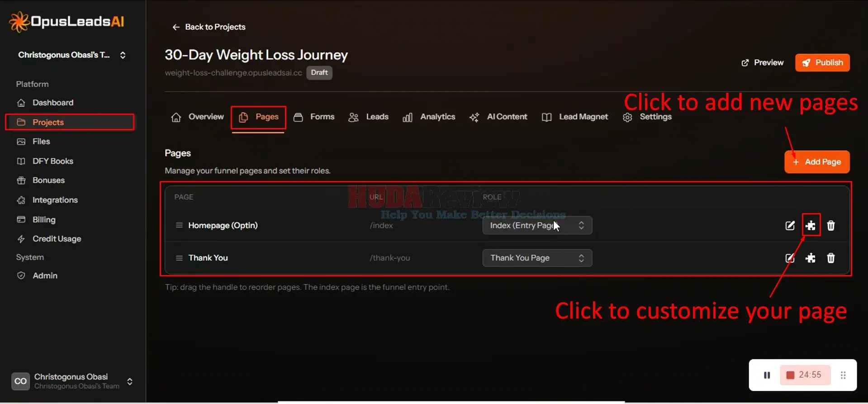The height and width of the screenshot is (404, 868).
Task: Click the /thank-you URL text
Action: coord(390,258)
